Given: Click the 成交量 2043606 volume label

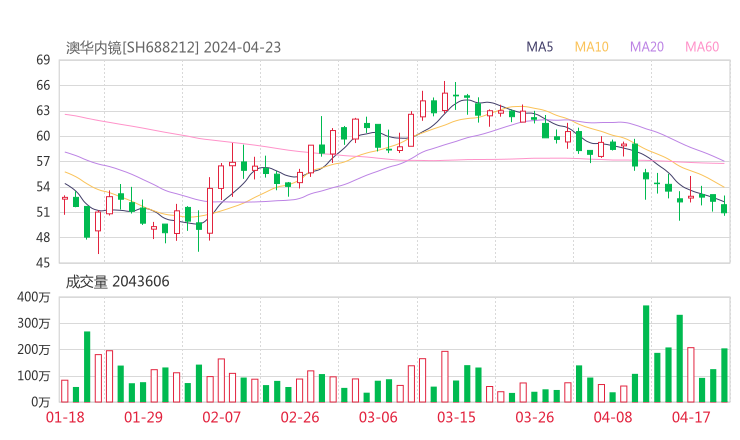Looking at the screenshot, I should 117,282.
